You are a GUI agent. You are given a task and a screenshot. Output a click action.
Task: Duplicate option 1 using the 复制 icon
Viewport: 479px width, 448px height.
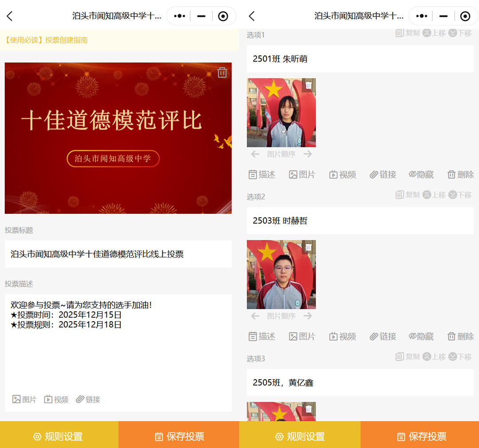[x=407, y=32]
